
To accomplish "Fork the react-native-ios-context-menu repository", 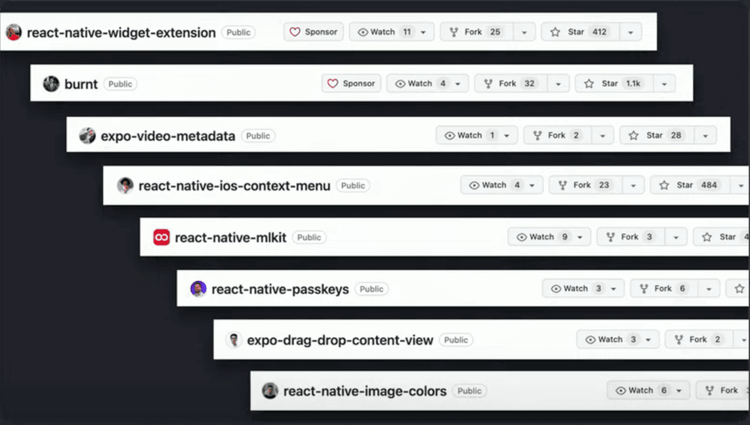I will tap(585, 185).
